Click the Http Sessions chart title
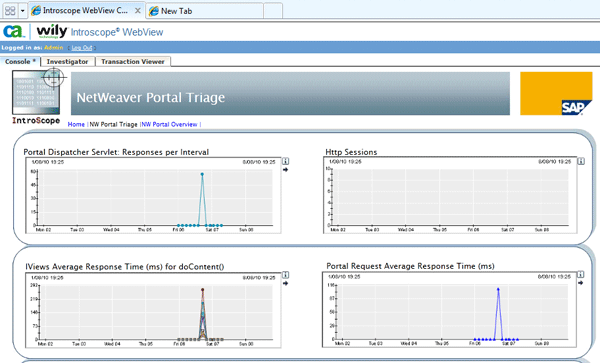Screen dimensions: 600x363 pyautogui.click(x=351, y=152)
